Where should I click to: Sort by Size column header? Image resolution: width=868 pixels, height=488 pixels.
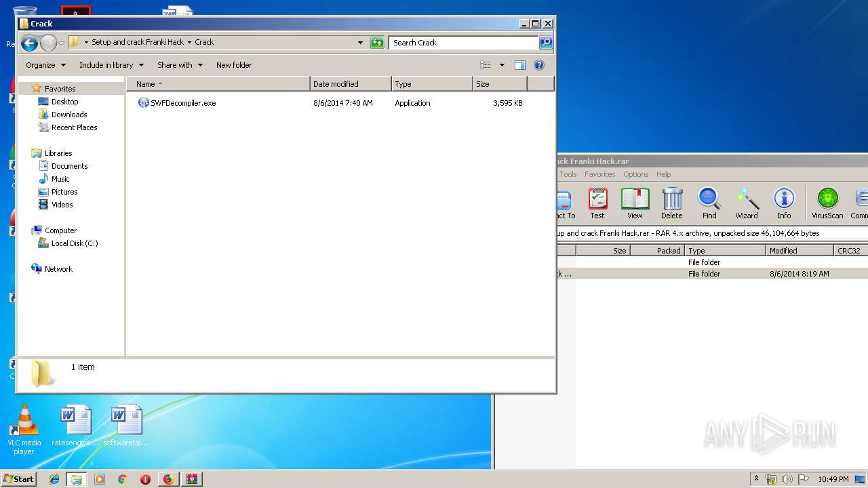(500, 84)
